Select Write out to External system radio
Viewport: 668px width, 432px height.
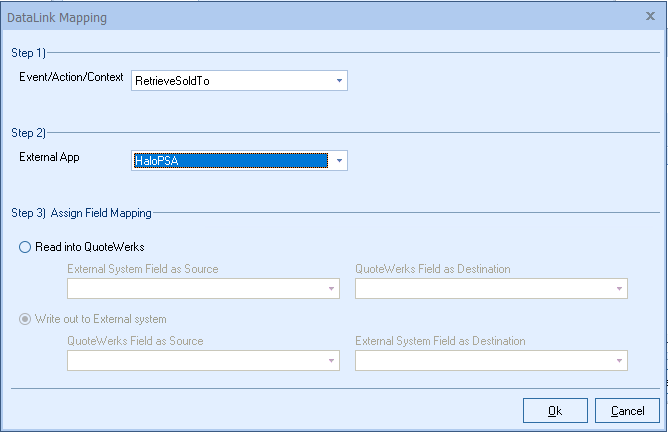click(x=25, y=319)
